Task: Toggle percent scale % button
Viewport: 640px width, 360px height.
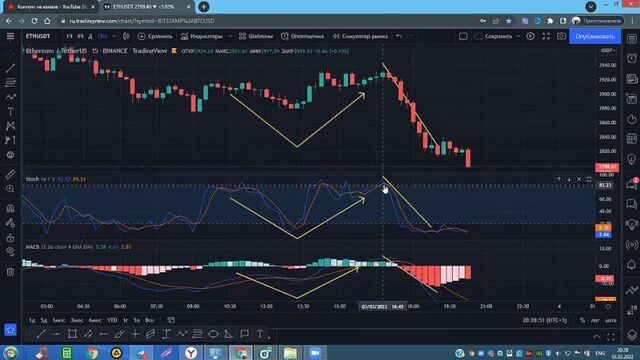Action: tap(582, 320)
